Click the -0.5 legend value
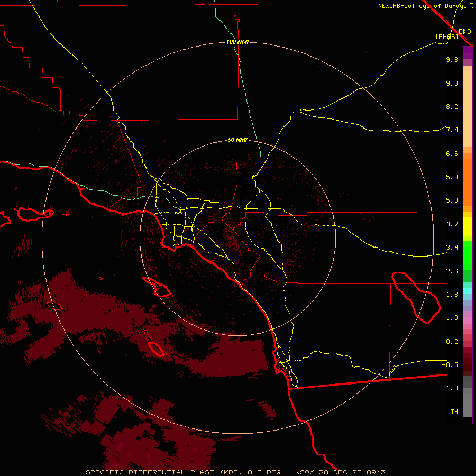The height and width of the screenshot is (476, 476). [450, 365]
